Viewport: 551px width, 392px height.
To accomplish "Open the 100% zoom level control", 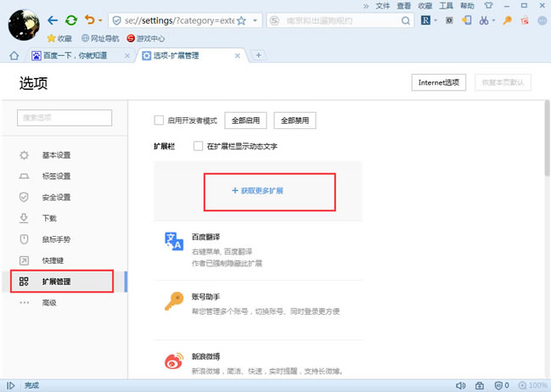I will click(530, 385).
